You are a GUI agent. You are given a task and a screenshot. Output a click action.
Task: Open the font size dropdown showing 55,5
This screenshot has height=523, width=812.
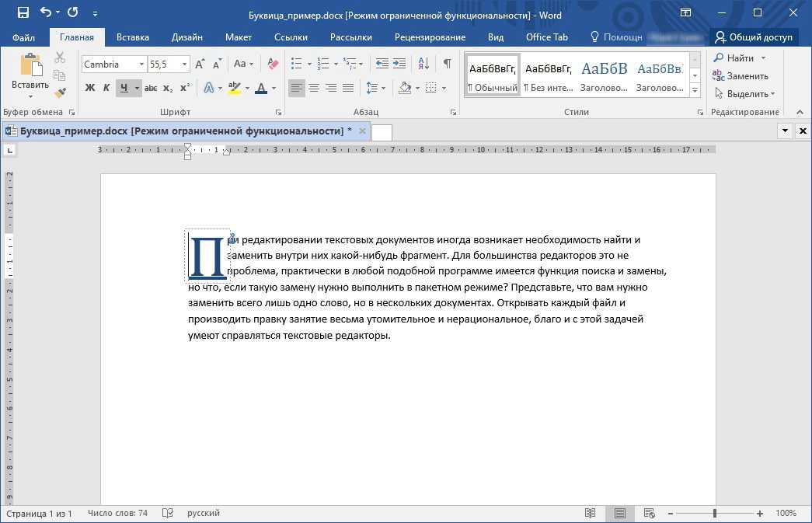[184, 65]
